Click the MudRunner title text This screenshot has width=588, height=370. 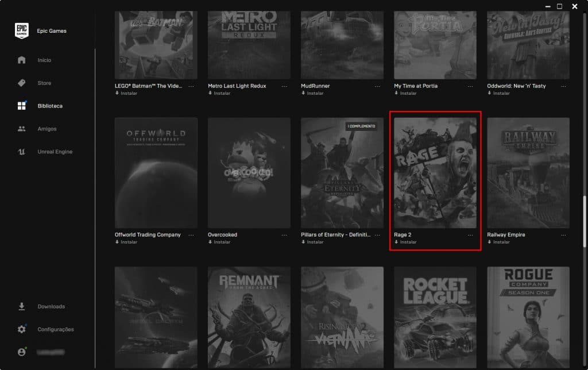coord(315,86)
